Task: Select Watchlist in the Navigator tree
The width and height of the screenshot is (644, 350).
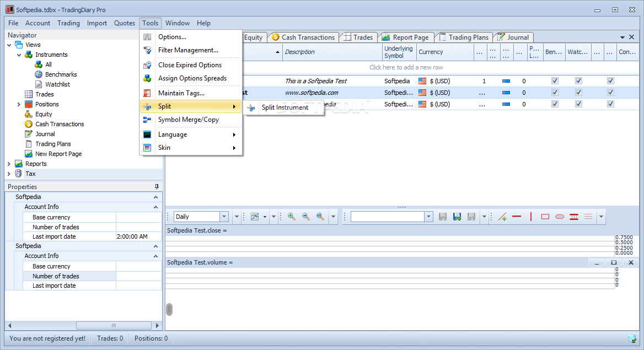Action: click(x=57, y=84)
